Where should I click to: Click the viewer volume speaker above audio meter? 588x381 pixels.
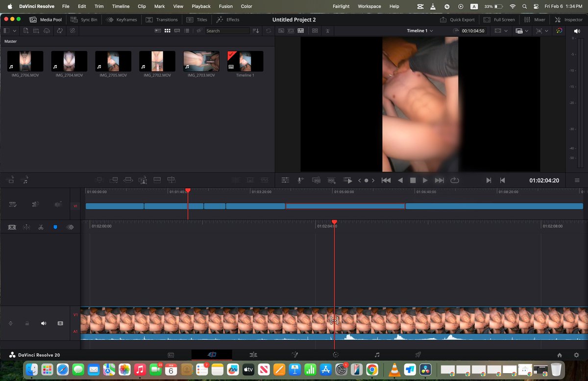click(x=577, y=31)
